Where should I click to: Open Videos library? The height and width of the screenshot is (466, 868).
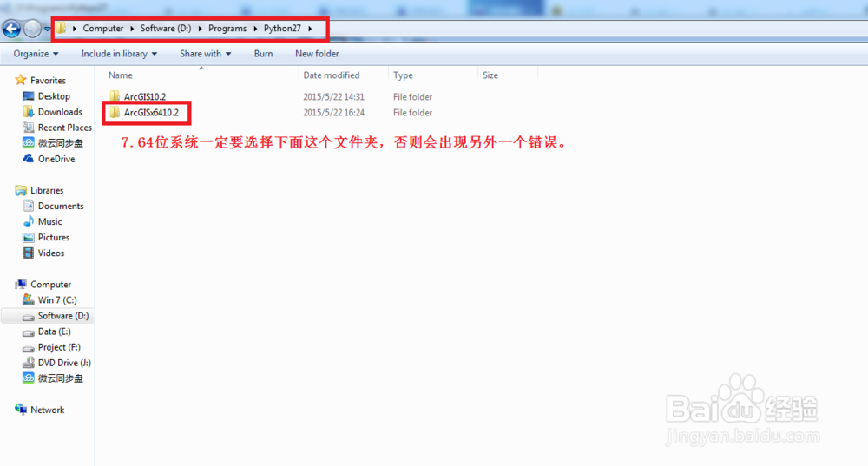click(x=51, y=253)
